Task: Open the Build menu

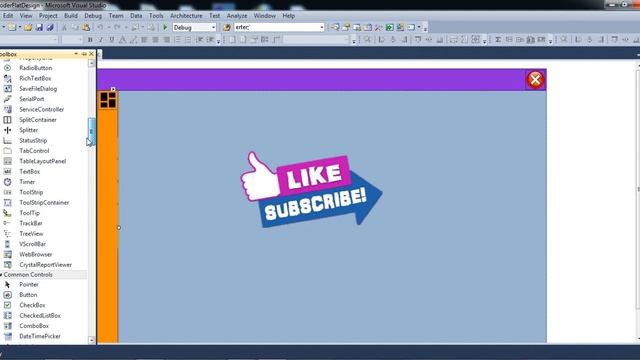Action: [71, 16]
